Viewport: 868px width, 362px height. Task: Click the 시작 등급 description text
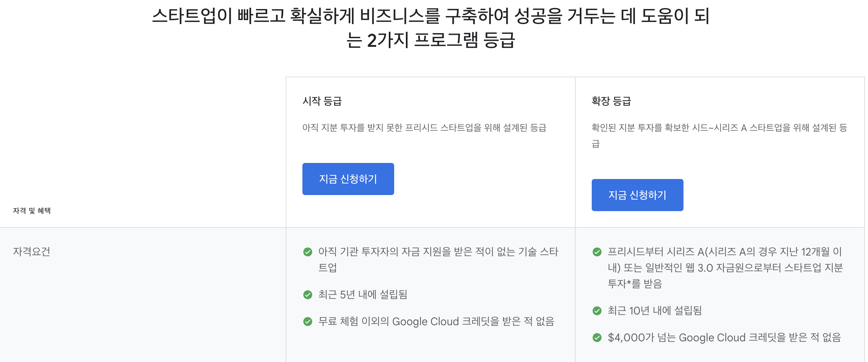425,127
